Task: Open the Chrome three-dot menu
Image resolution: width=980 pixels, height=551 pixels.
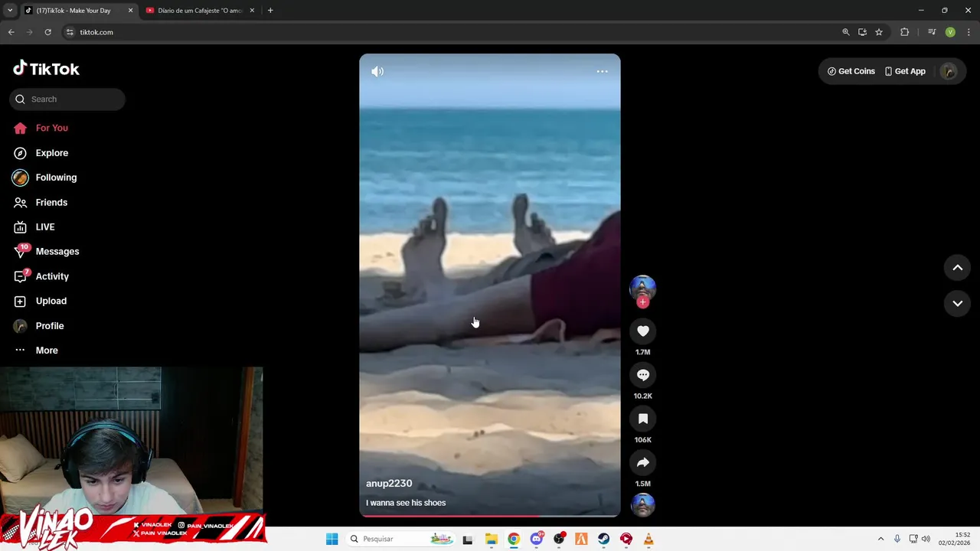Action: click(x=969, y=32)
